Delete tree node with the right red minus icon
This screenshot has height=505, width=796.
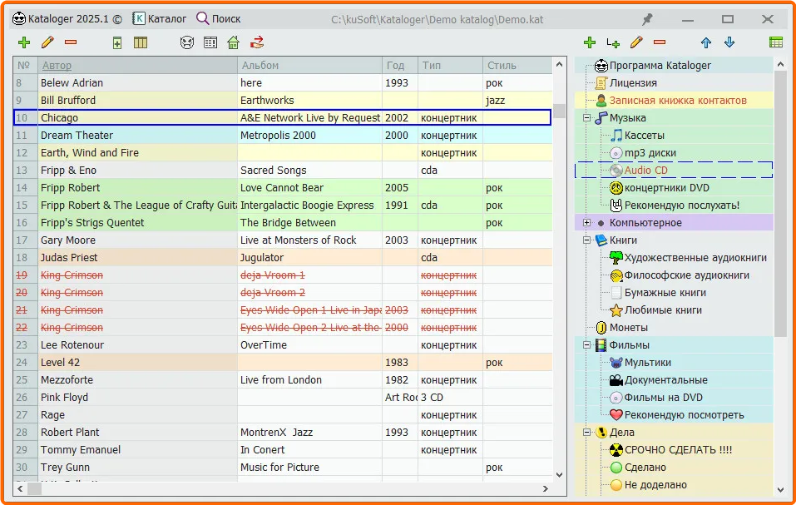point(659,43)
